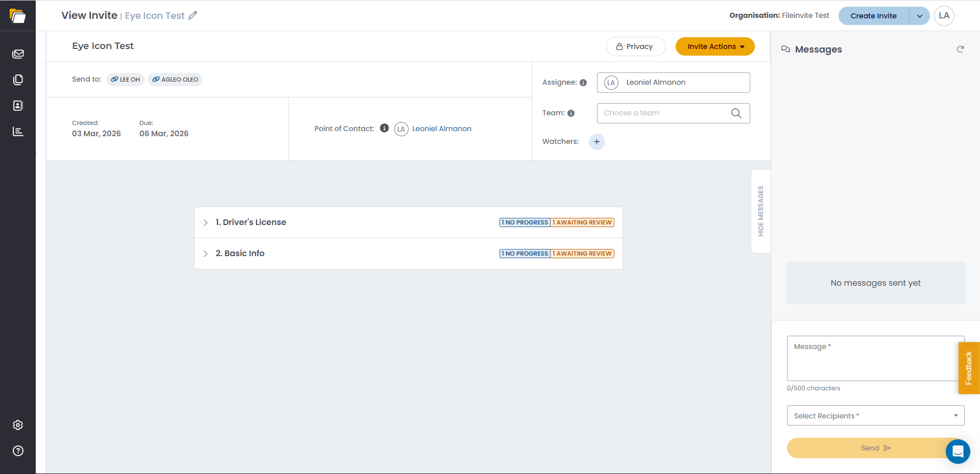Open the reports chart sidebar icon
The image size is (980, 474).
click(18, 132)
